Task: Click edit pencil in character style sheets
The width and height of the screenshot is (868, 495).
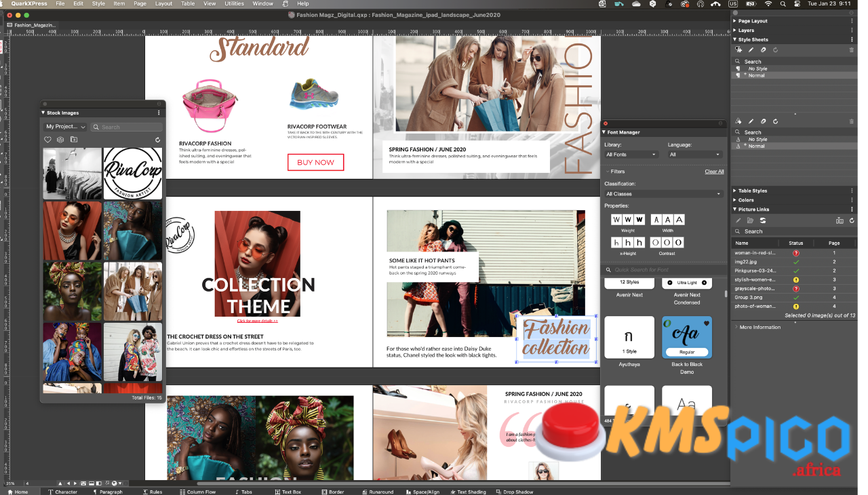Action: pos(751,121)
